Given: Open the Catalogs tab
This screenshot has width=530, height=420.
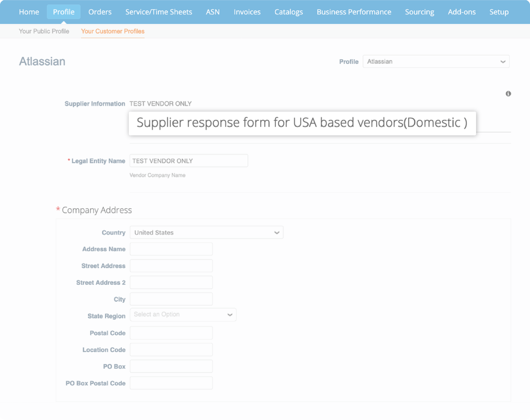Looking at the screenshot, I should coord(289,12).
